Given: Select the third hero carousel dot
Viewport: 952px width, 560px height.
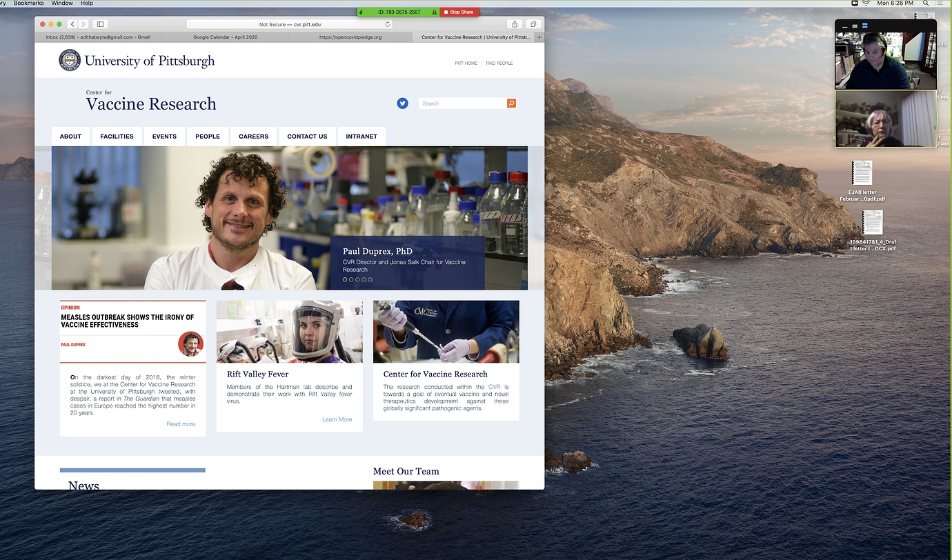Looking at the screenshot, I should (x=357, y=279).
